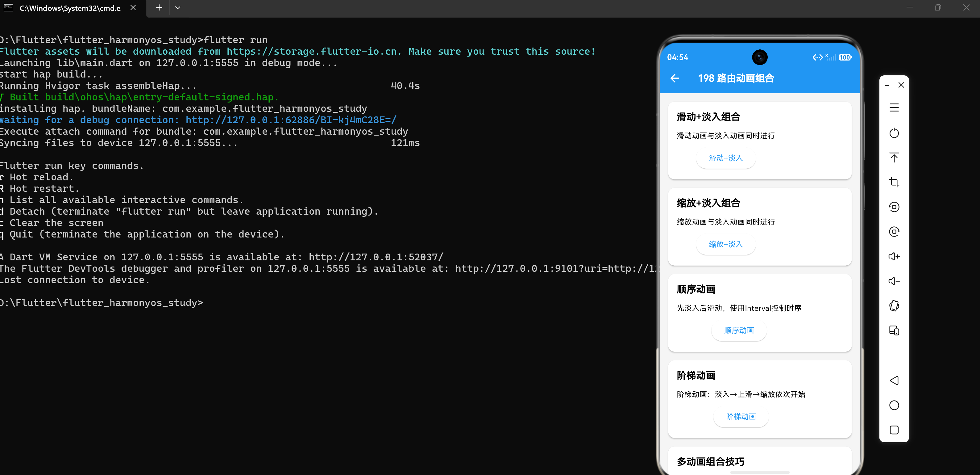Click the 'Lost connection to device.' line

[75, 280]
